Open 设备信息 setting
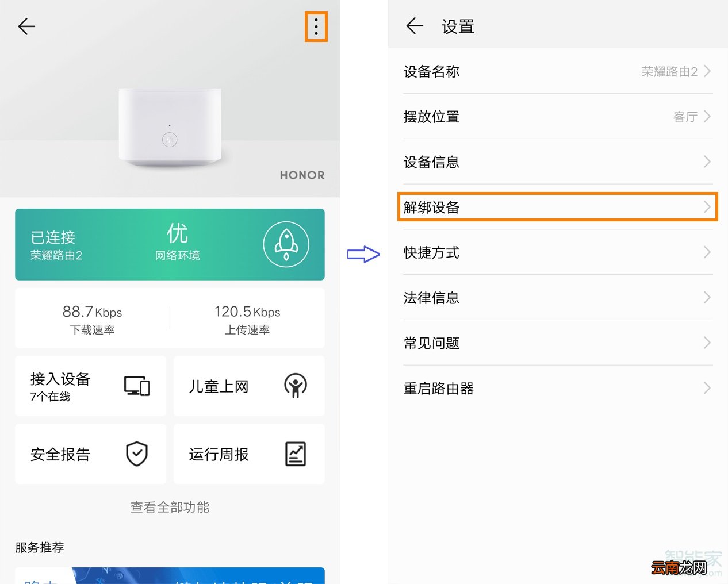This screenshot has width=728, height=584. pyautogui.click(x=558, y=162)
